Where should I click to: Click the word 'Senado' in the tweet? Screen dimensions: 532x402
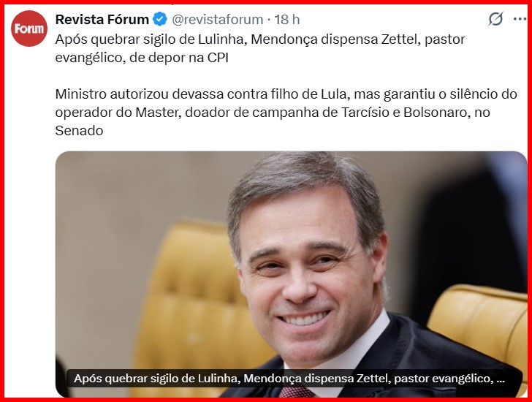pyautogui.click(x=79, y=131)
